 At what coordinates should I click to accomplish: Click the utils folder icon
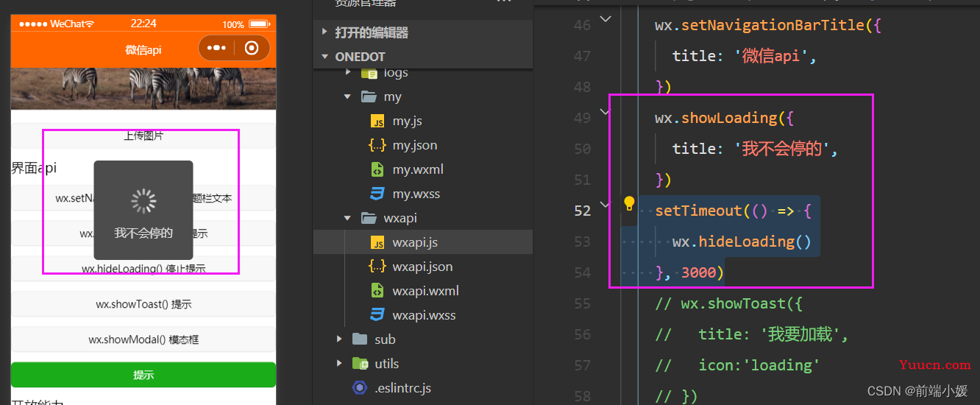360,364
